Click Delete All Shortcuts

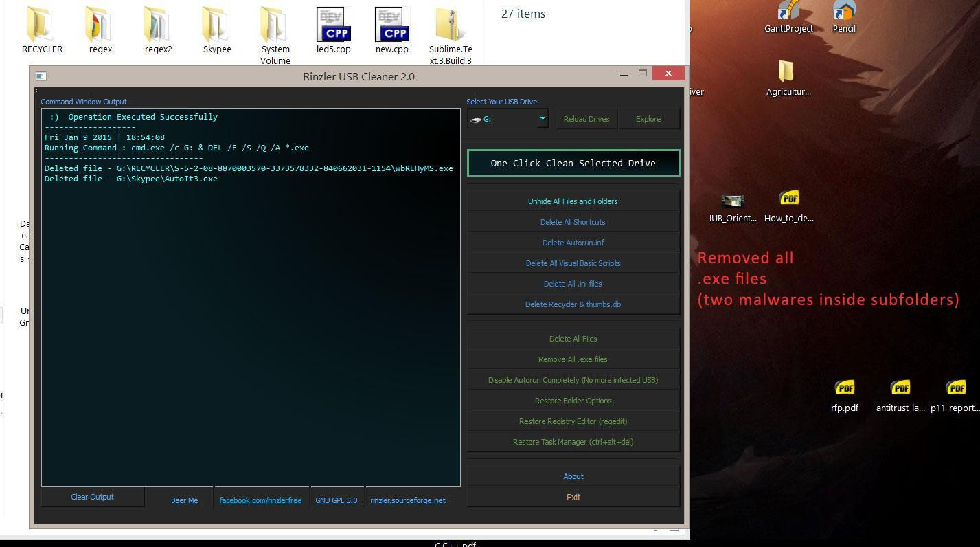click(573, 222)
